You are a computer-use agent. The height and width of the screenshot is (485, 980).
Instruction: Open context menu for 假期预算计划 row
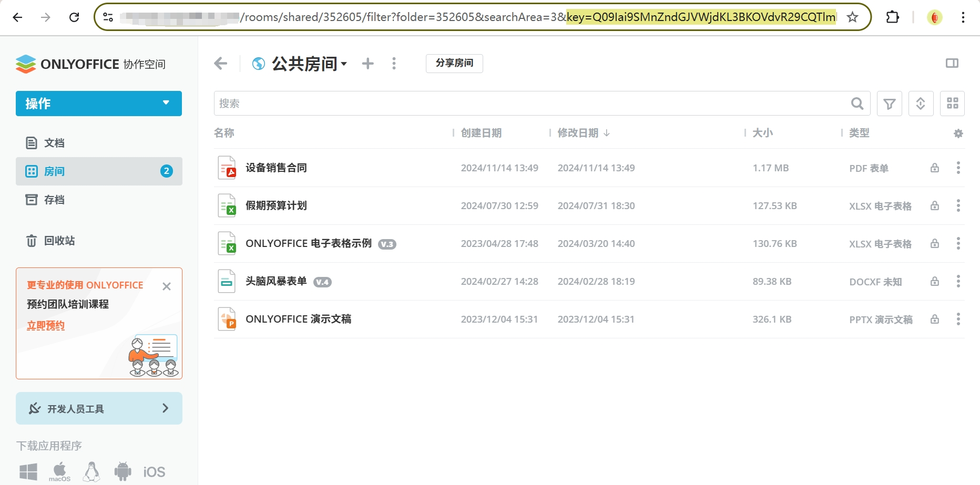pos(958,205)
